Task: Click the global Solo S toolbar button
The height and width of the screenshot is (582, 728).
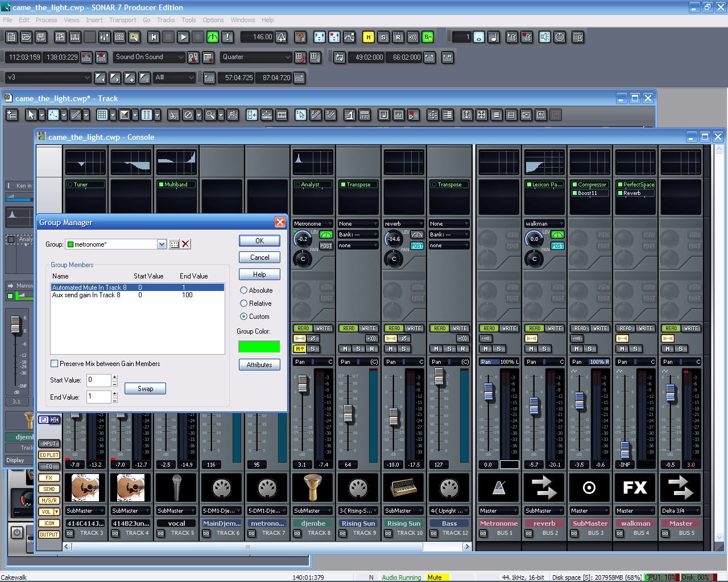Action: coord(383,37)
